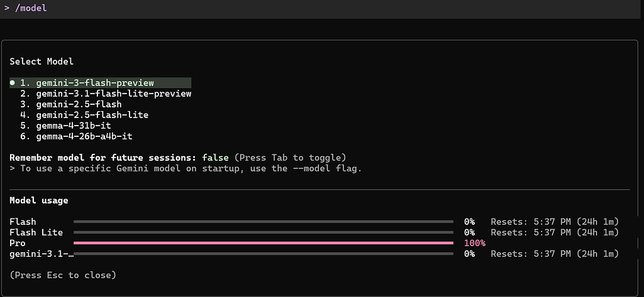The image size is (644, 297).
Task: Click the gemini-3.1 usage progress bar
Action: tap(264, 254)
